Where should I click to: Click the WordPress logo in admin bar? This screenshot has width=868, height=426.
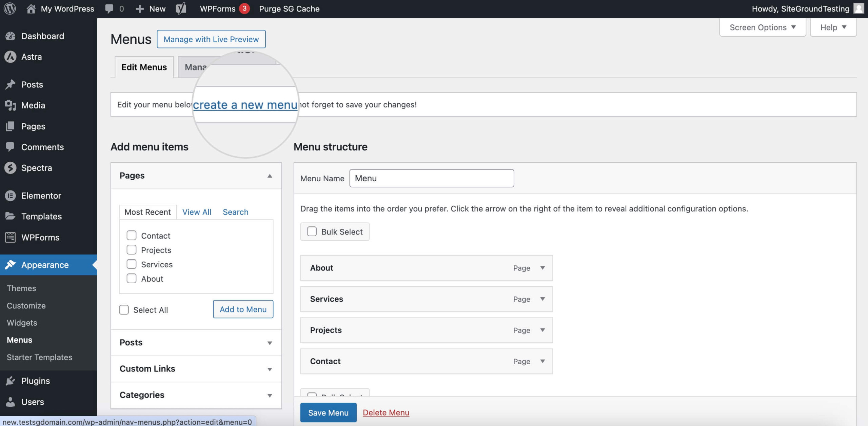coord(10,8)
